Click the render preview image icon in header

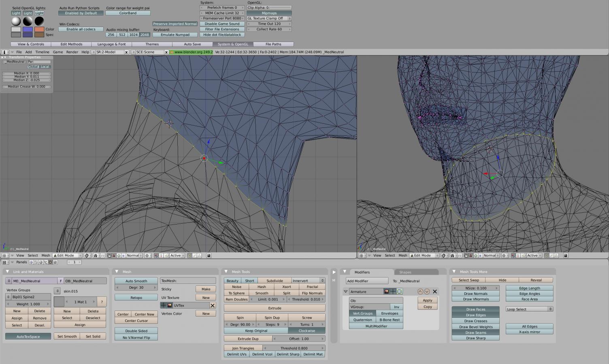[209, 255]
